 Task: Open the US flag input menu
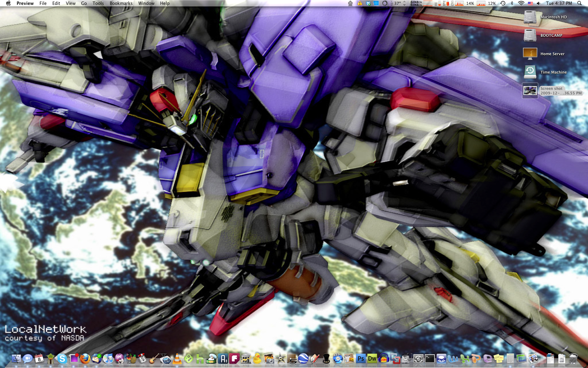pos(530,3)
